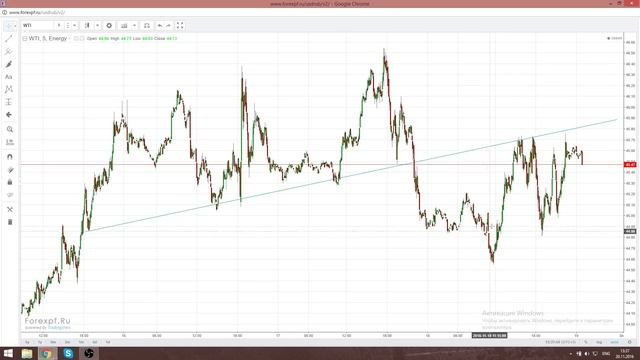Undo the last chart action

pyautogui.click(x=160, y=25)
